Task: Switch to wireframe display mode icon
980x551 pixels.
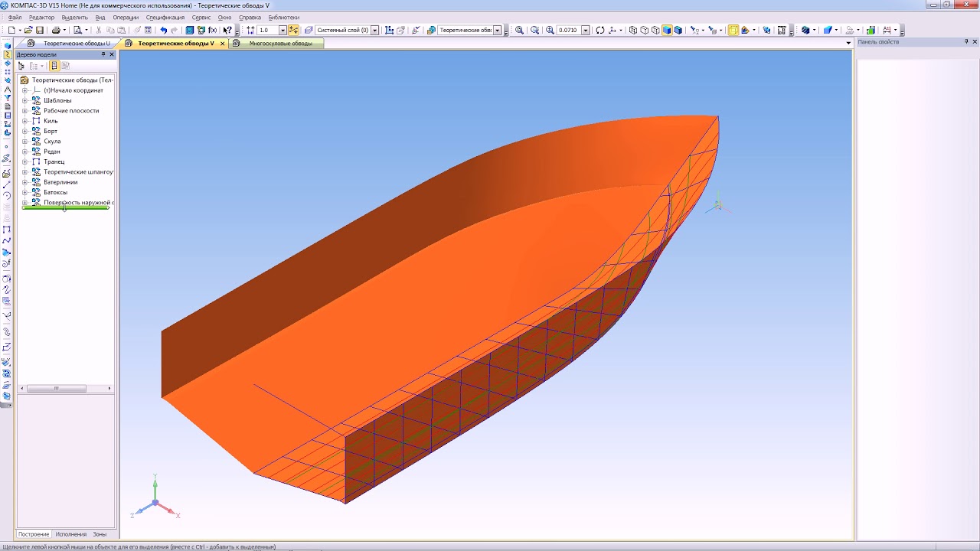Action: pyautogui.click(x=633, y=31)
